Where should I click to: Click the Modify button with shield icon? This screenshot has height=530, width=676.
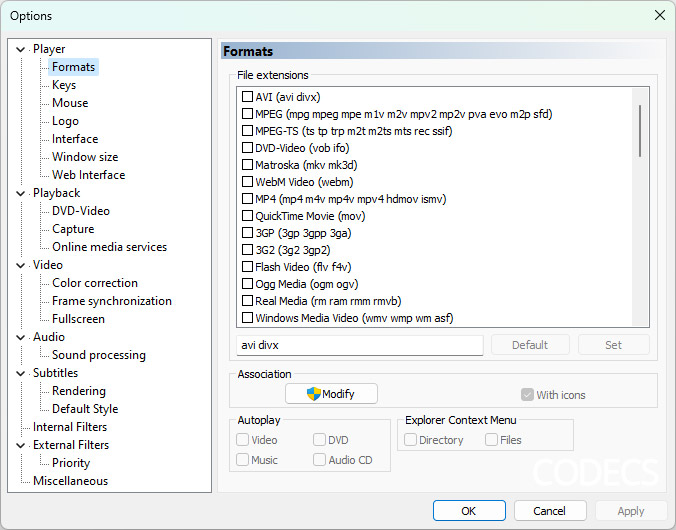coord(331,394)
